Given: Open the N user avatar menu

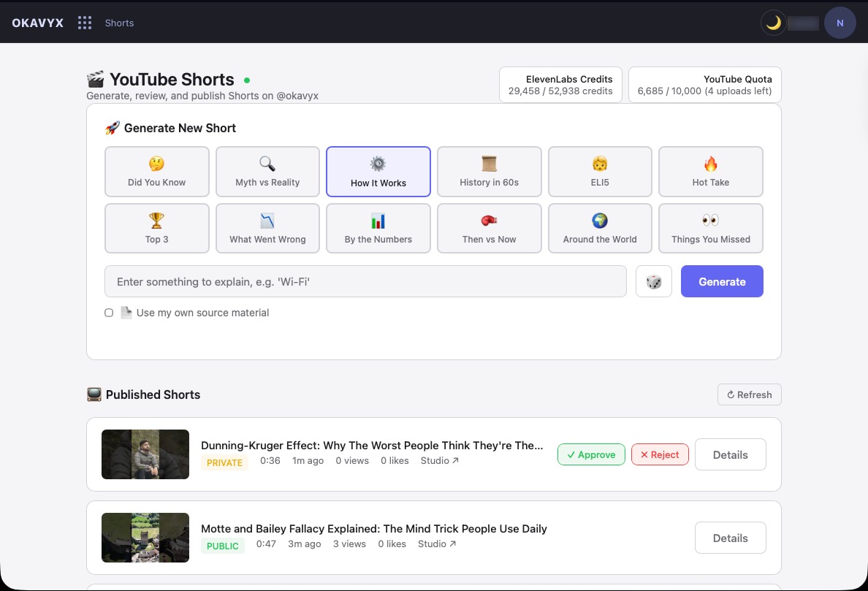Looking at the screenshot, I should 840,23.
